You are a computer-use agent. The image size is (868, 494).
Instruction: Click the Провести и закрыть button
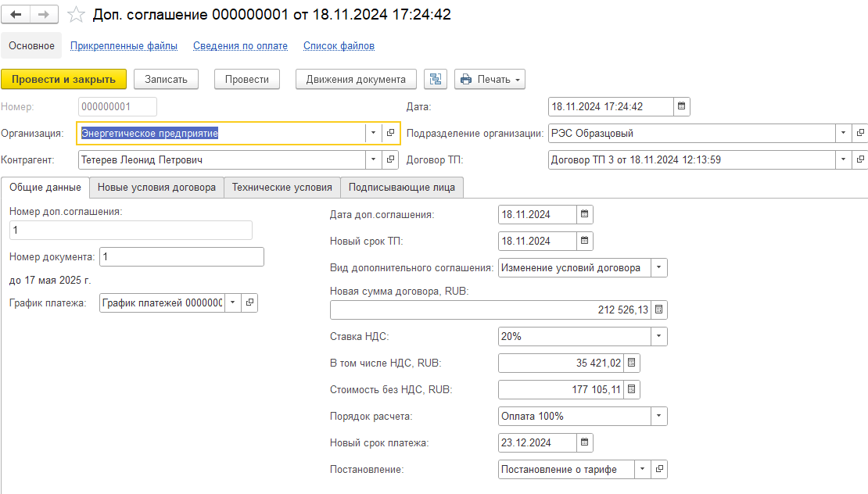(63, 79)
